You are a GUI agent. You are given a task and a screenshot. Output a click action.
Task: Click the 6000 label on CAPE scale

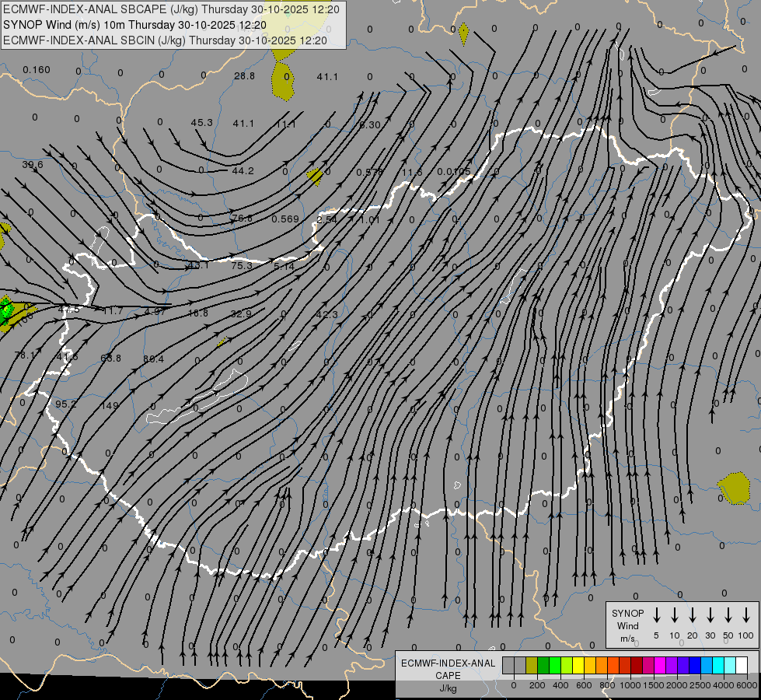click(x=747, y=685)
